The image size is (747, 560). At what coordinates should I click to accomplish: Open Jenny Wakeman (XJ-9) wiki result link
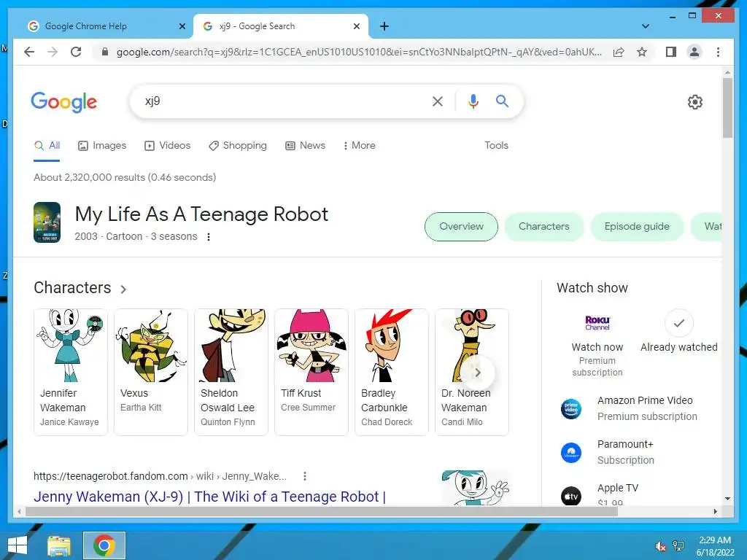click(209, 497)
